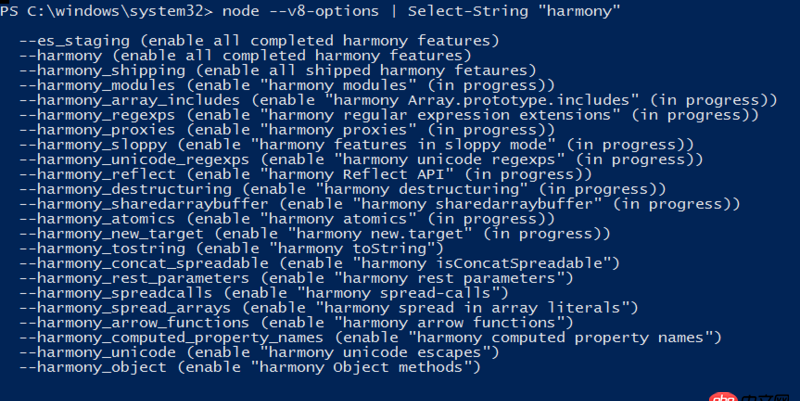Click the --harmony_modules option line
The width and height of the screenshot is (800, 401).
287,85
